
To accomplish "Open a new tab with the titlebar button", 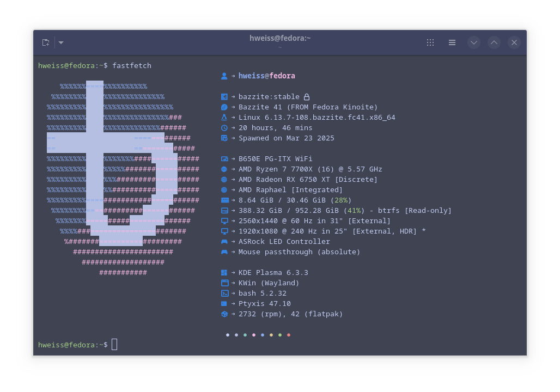I will (46, 42).
